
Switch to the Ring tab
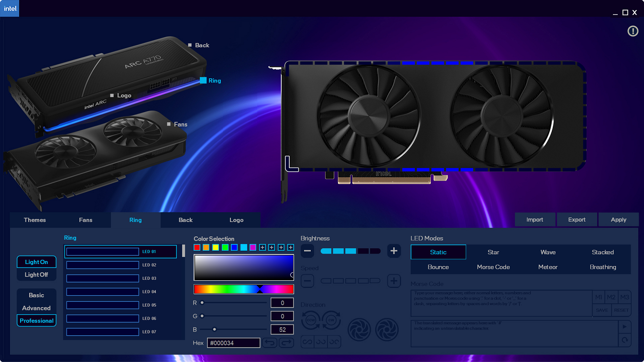(136, 220)
